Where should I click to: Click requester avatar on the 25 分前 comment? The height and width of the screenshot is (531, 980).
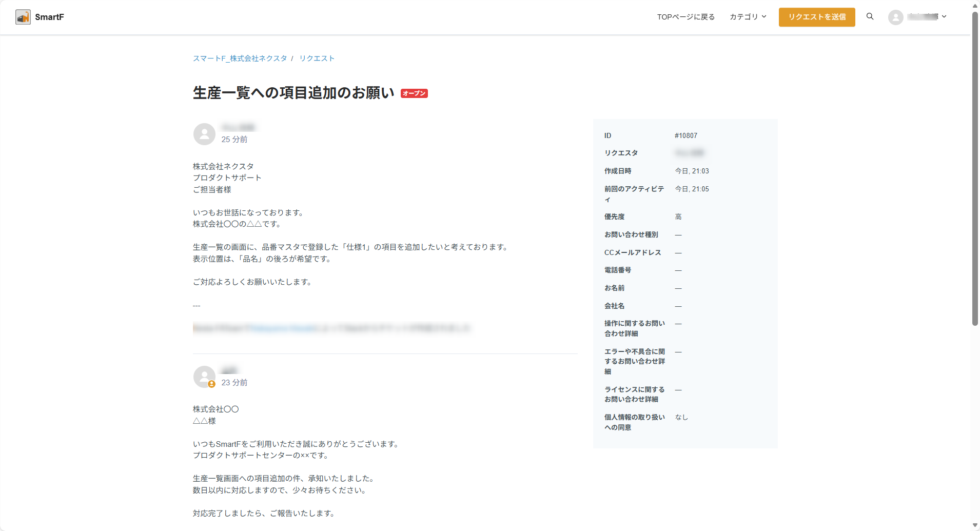(204, 134)
